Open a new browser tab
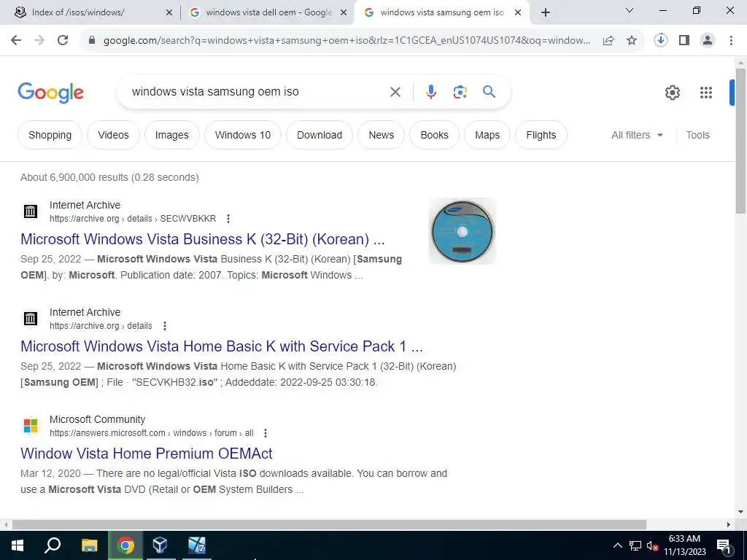 point(546,13)
